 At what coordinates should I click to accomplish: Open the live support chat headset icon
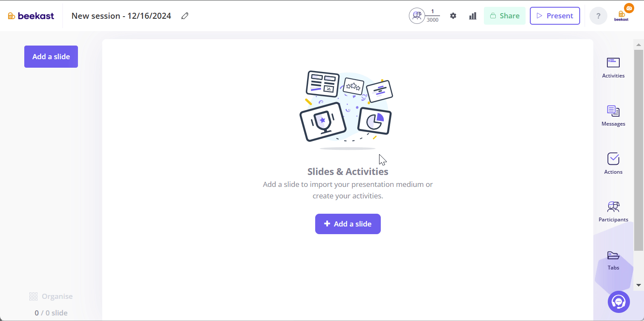coord(618,302)
